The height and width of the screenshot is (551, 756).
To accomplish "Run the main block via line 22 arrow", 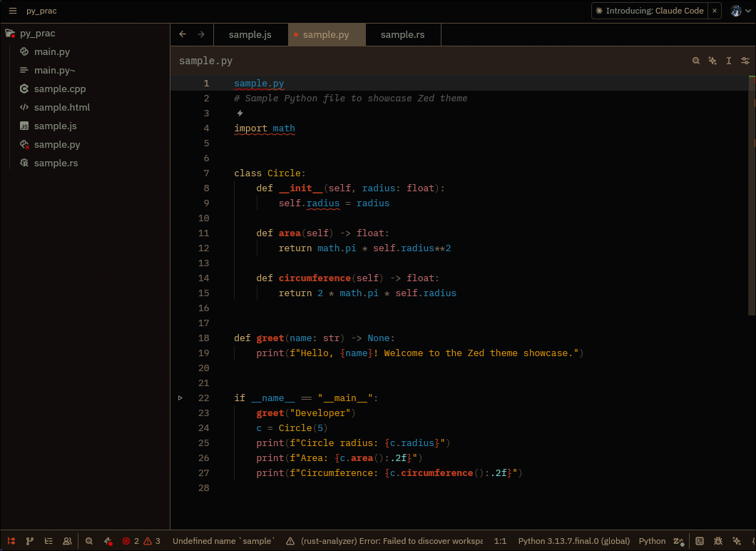I will coord(180,398).
